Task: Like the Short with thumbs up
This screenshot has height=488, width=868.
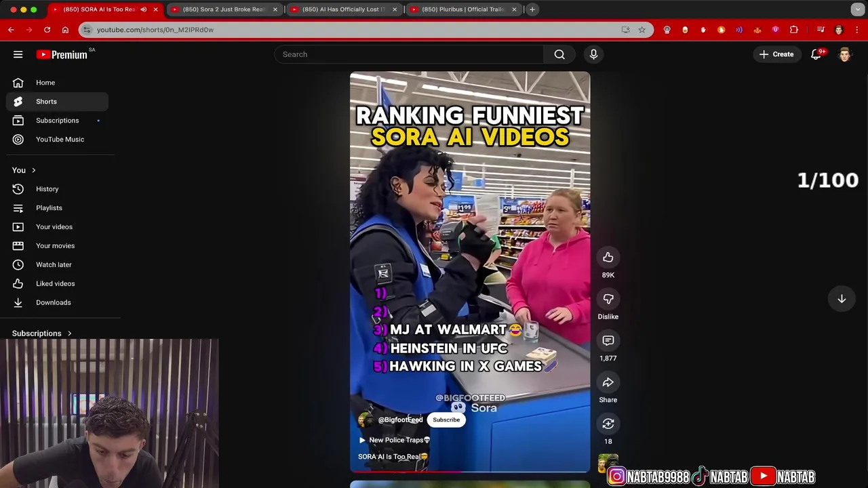Action: 608,257
